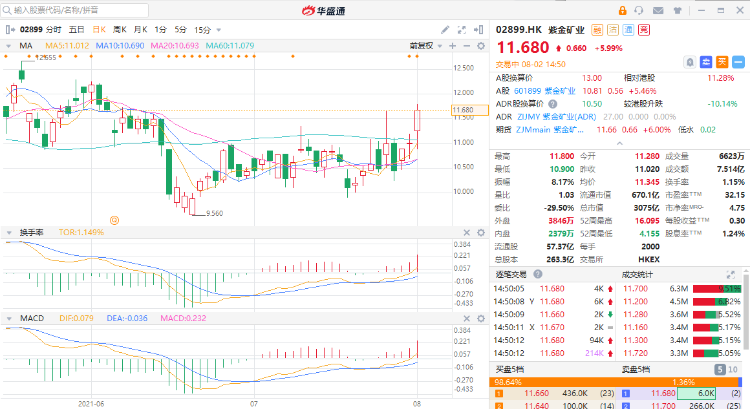Image resolution: width=750 pixels, height=409 pixels.
Task: Select the 5分 five-minute chart tab
Action: 180,30
